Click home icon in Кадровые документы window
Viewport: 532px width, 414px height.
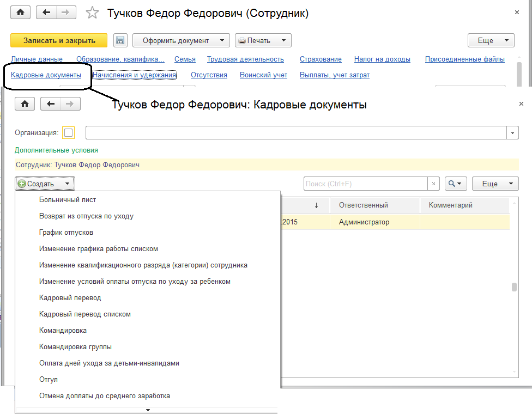tap(25, 103)
